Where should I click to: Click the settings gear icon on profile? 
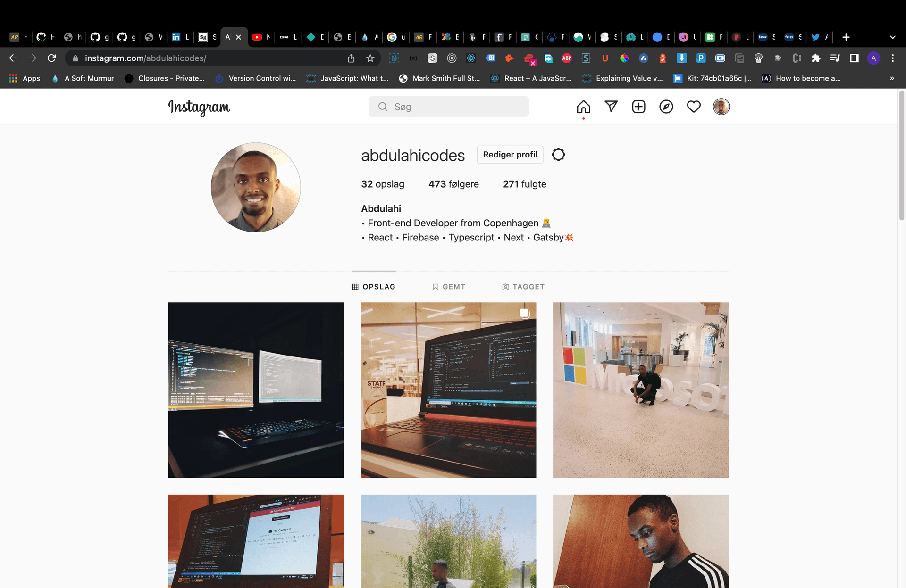coord(559,154)
